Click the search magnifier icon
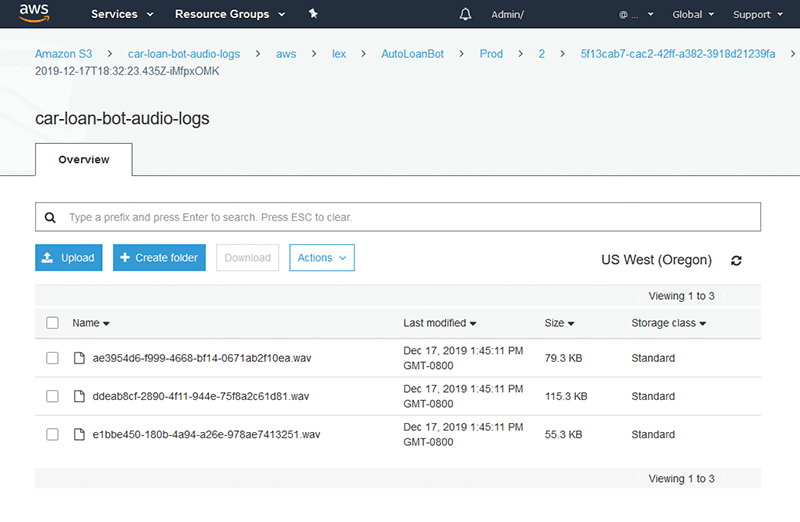Viewport: 800px width, 522px height. [x=50, y=217]
